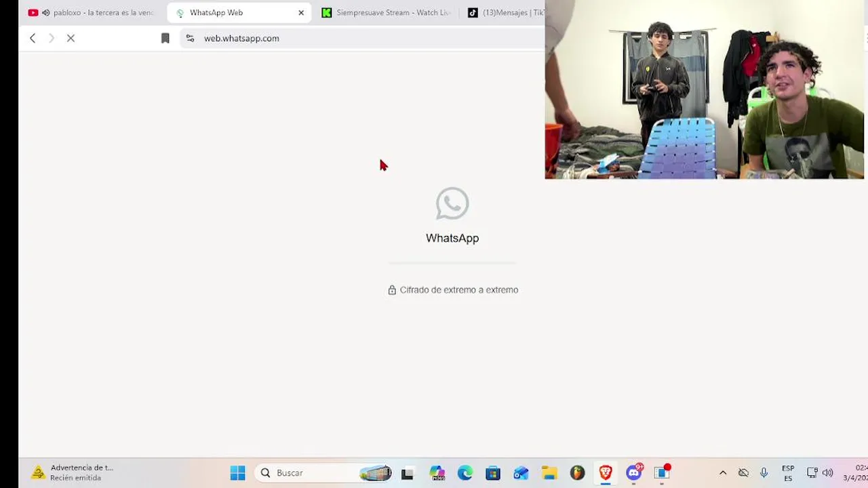868x488 pixels.
Task: Open site settings icon left of web.whatsapp.com
Action: 190,39
